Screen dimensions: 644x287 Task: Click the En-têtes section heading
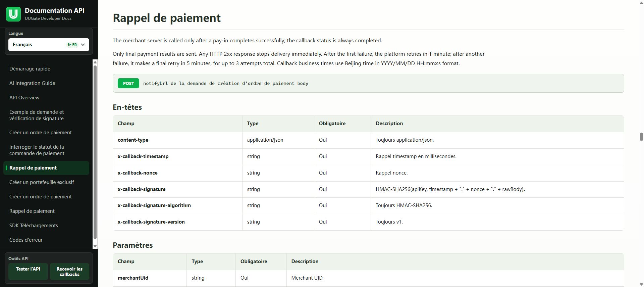[x=127, y=107]
